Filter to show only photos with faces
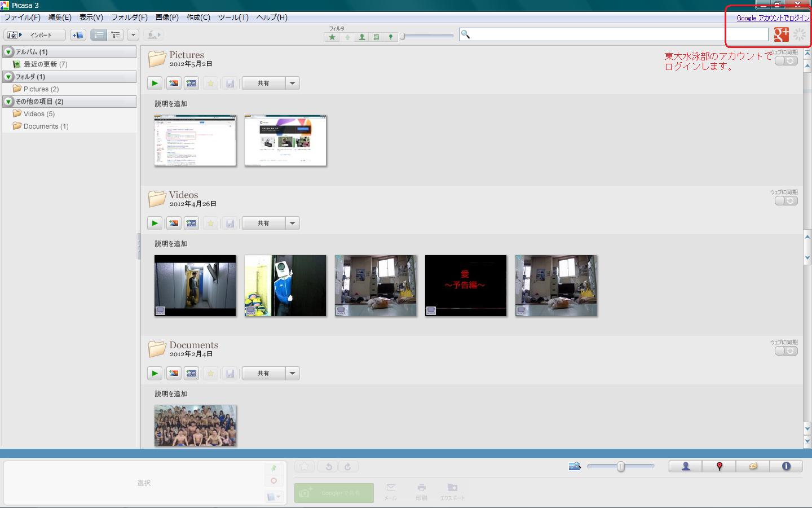The width and height of the screenshot is (812, 508). (361, 37)
